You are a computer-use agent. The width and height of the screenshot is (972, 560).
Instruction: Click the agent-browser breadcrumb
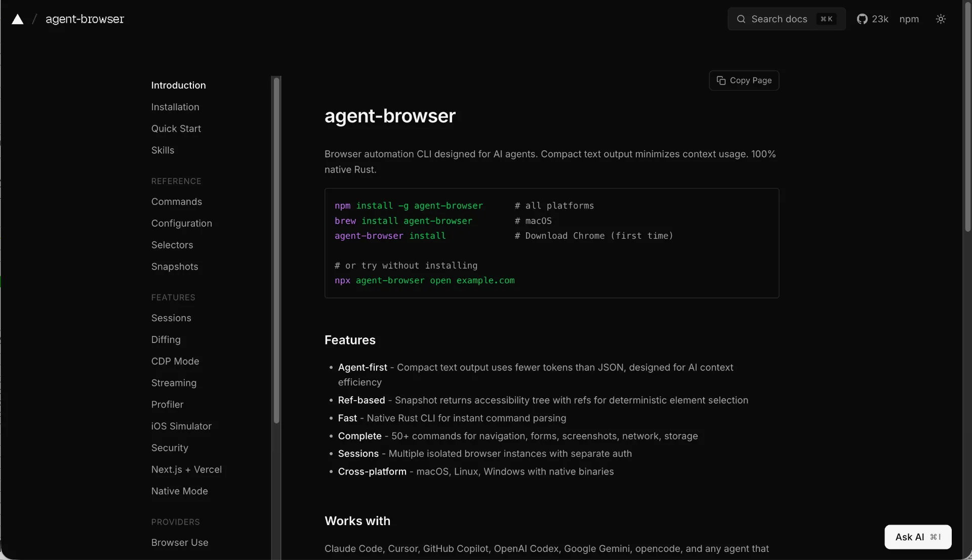(84, 19)
